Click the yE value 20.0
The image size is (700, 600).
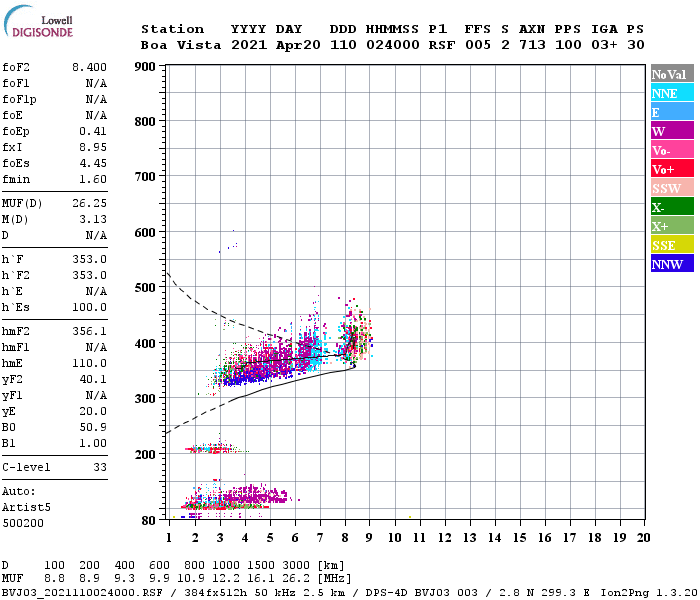(x=93, y=412)
